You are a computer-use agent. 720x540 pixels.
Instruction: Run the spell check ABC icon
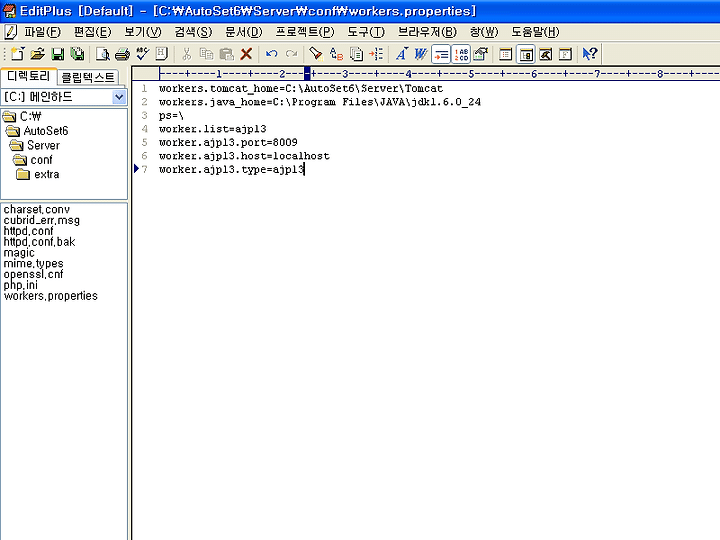tap(142, 54)
